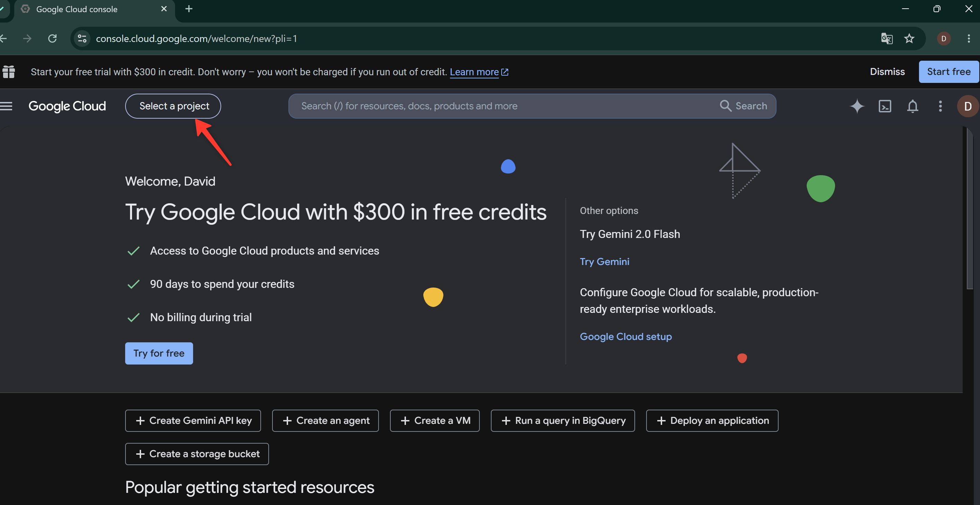The image size is (980, 505).
Task: Open console three-dot settings menu
Action: 940,106
